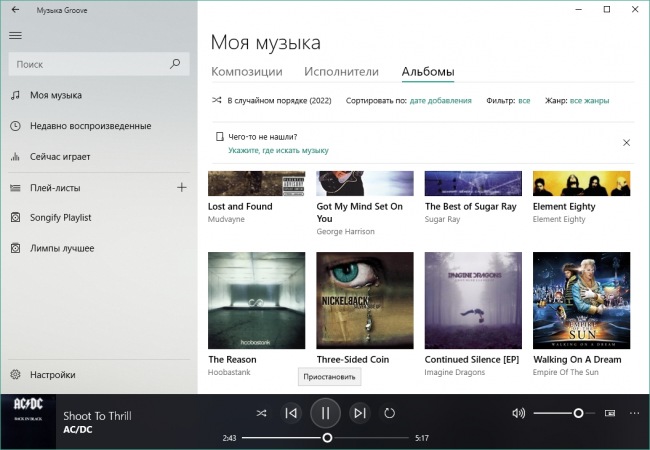Click the Songify Playlist icon

click(x=15, y=218)
